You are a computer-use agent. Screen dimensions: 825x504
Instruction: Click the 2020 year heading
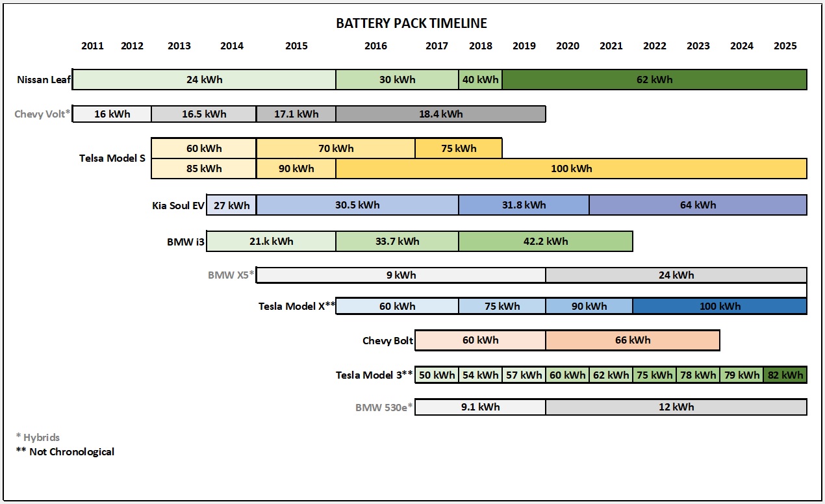click(x=568, y=45)
